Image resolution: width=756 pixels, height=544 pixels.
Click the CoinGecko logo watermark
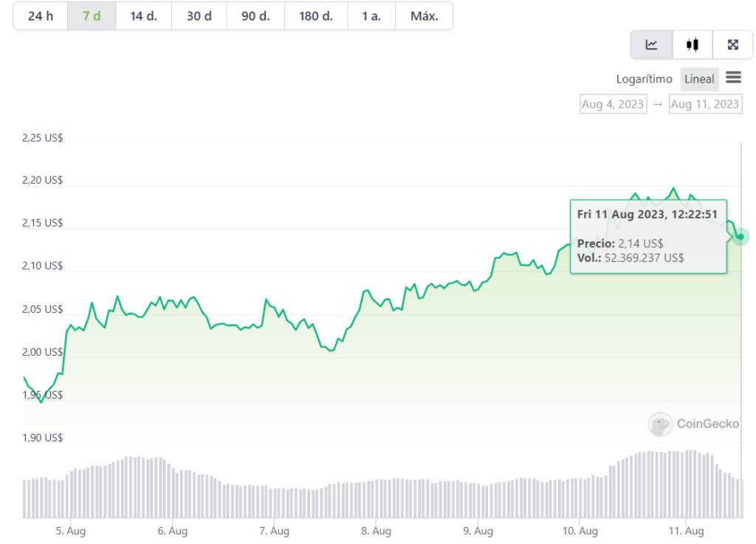point(694,424)
